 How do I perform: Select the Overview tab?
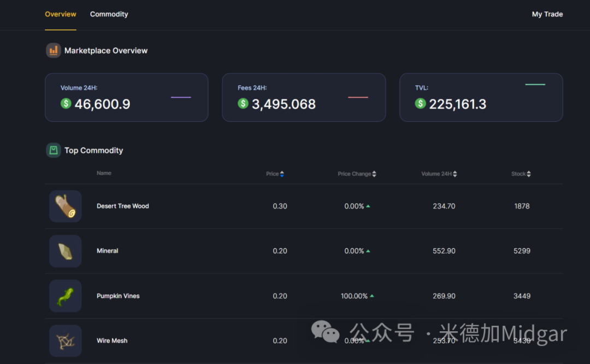tap(60, 14)
